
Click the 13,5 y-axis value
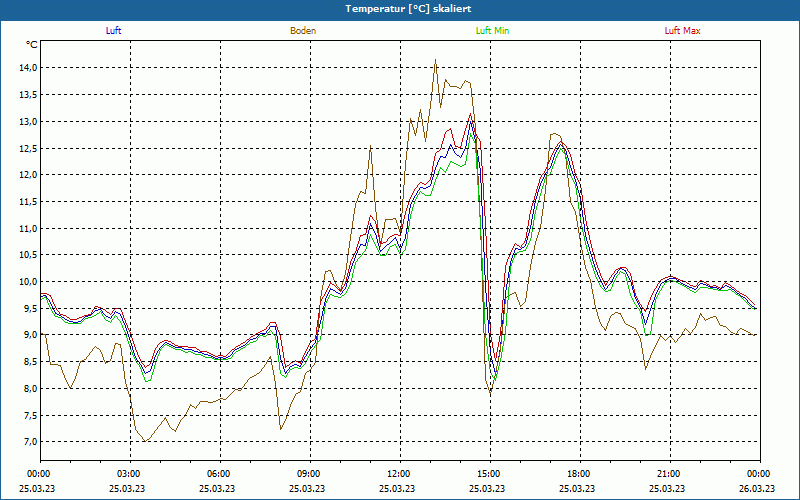28,95
